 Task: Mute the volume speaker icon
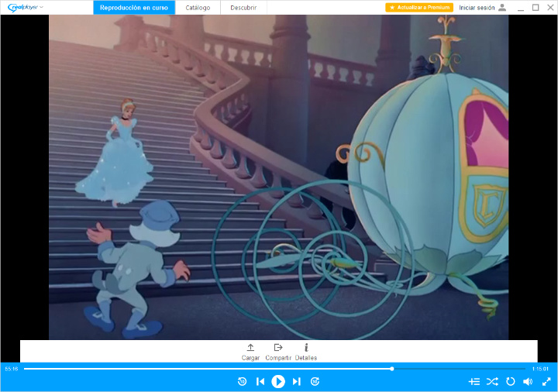click(528, 382)
